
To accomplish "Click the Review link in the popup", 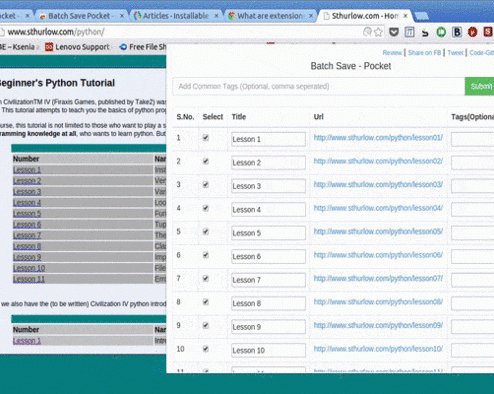I will coord(392,53).
